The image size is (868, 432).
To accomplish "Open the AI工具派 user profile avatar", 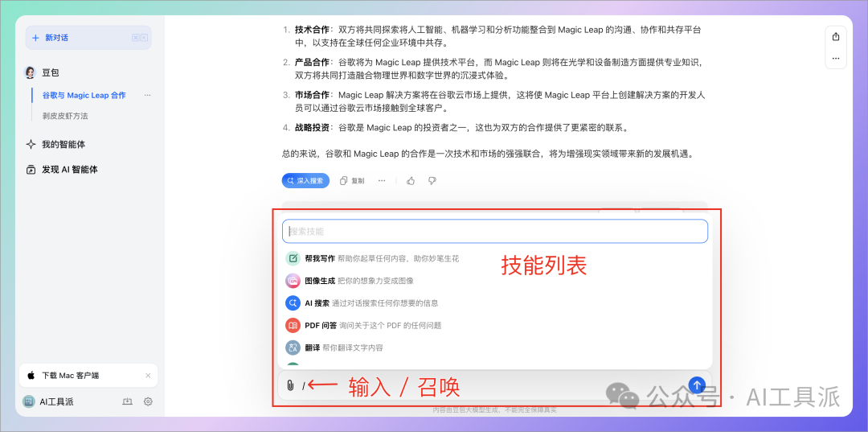I will point(28,402).
